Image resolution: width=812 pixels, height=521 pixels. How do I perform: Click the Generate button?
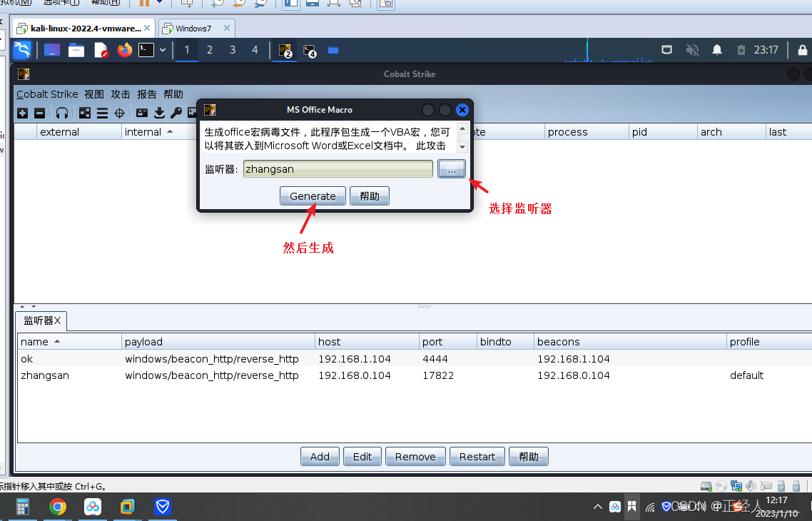pos(313,196)
